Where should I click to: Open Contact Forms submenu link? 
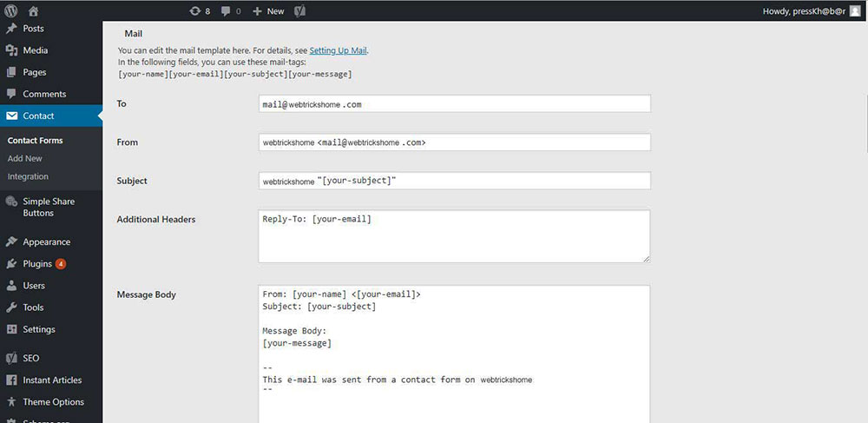click(x=36, y=141)
